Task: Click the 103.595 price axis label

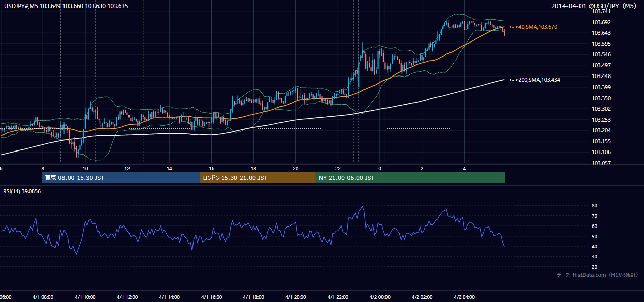Action: pos(601,44)
